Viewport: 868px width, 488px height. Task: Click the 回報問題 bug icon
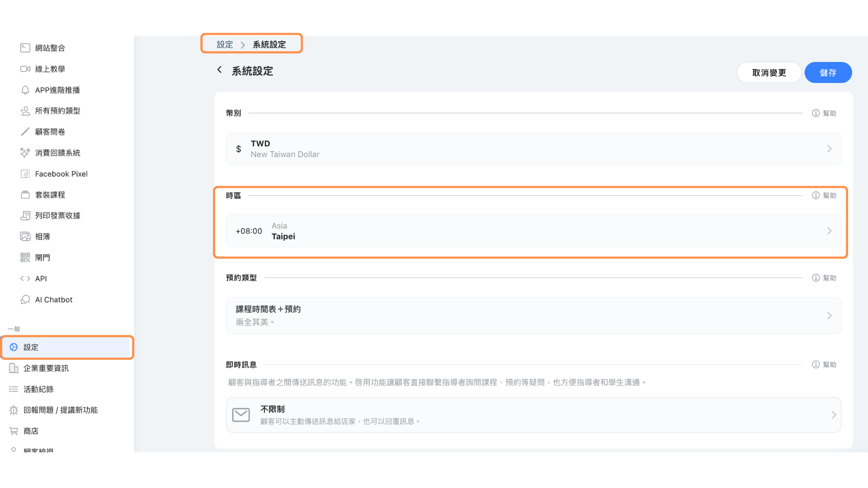coord(14,410)
